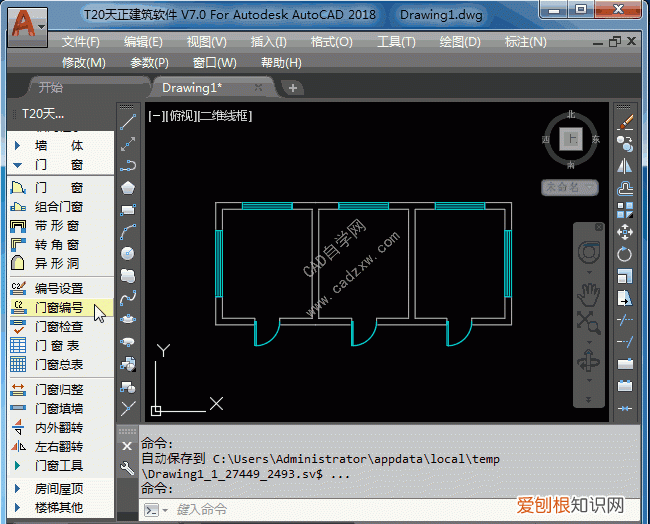Expand the navigation bar options arrow

588,400
